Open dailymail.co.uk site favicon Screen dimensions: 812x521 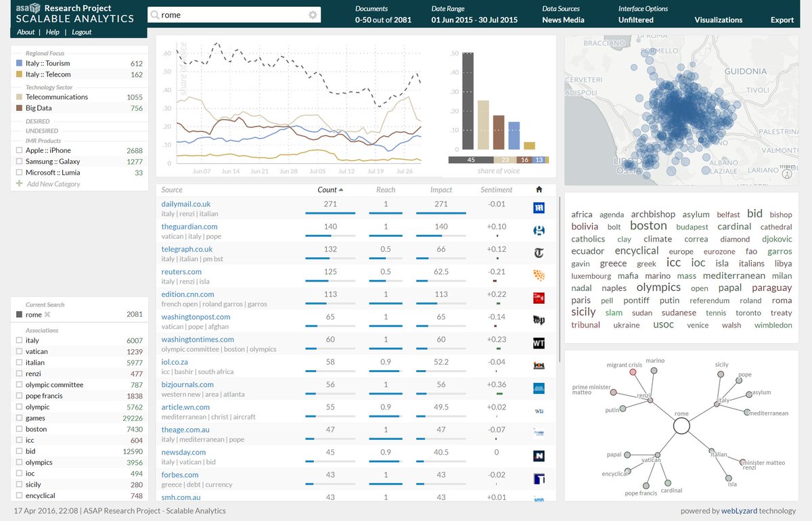point(539,208)
